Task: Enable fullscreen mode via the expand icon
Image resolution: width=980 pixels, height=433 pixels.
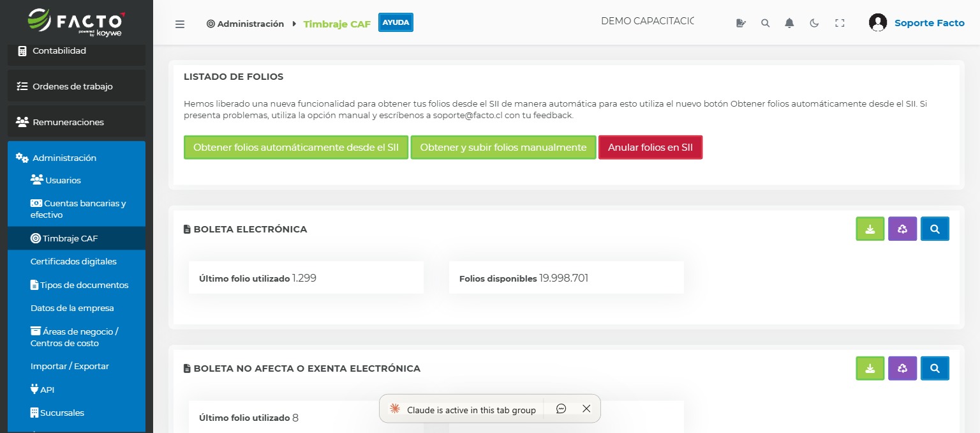Action: point(840,23)
